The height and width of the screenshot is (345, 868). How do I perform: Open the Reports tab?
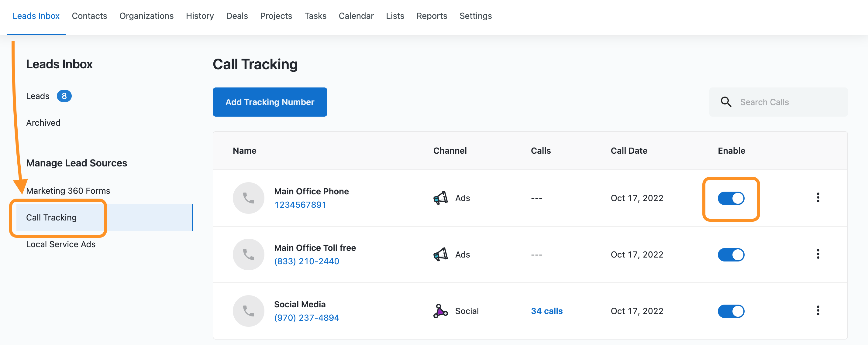[x=432, y=16]
